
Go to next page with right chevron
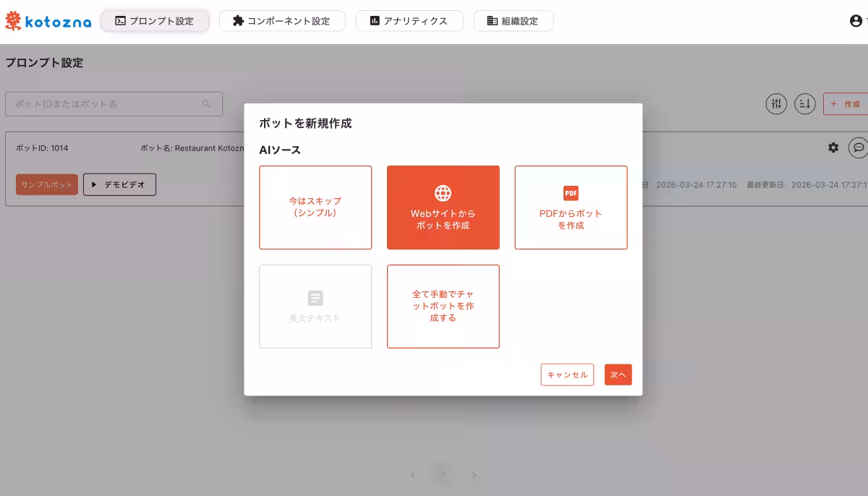pos(474,475)
